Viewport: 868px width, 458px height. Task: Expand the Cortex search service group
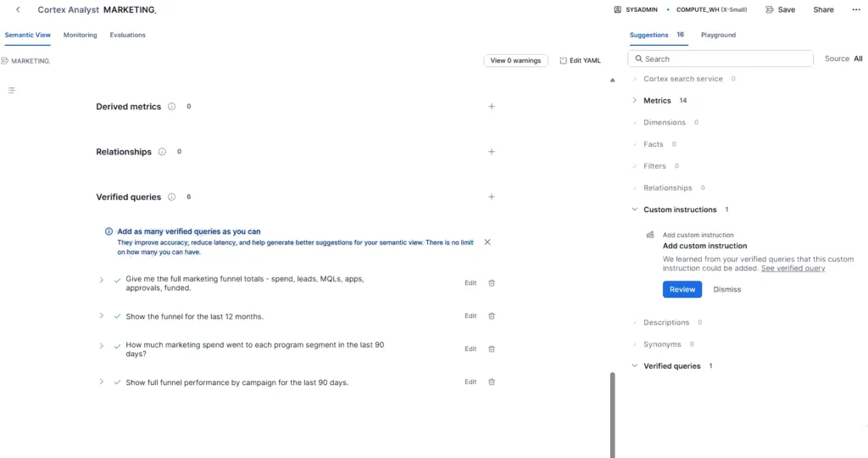point(635,79)
